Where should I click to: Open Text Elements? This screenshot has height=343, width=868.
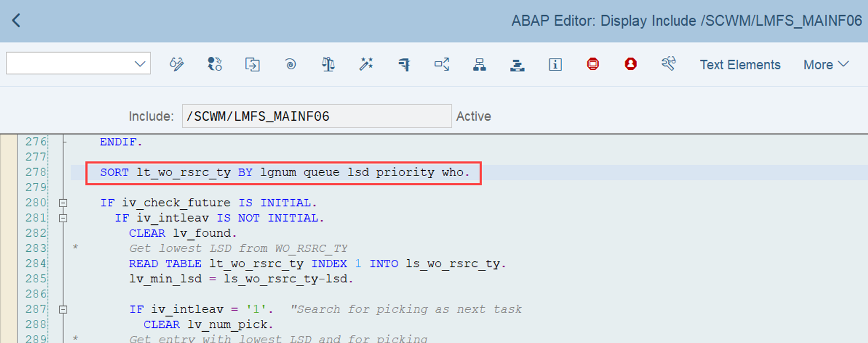tap(740, 65)
